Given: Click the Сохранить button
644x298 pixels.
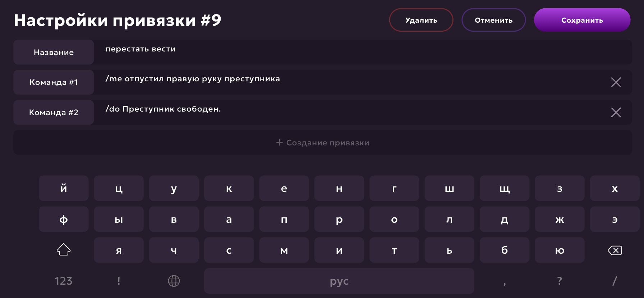Looking at the screenshot, I should click(x=582, y=20).
